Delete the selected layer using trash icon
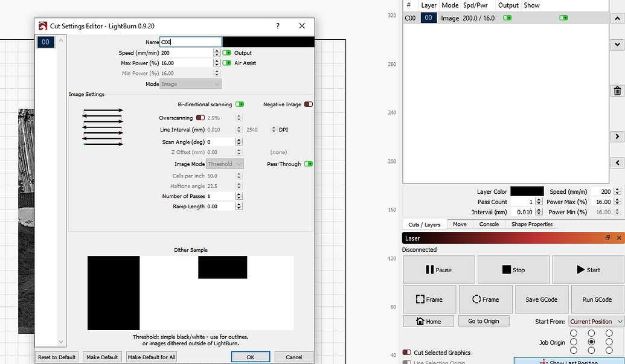 tap(617, 91)
